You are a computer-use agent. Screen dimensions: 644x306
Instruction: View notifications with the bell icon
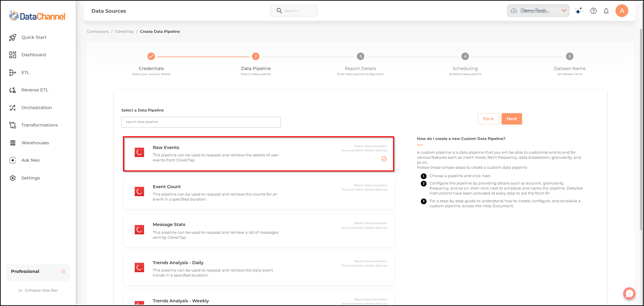(x=606, y=11)
